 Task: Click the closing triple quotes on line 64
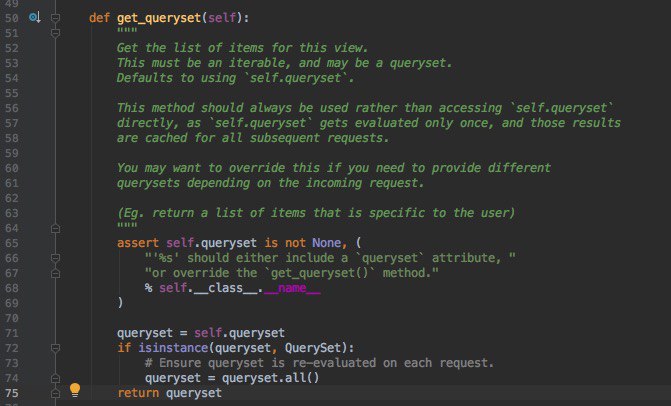point(127,226)
